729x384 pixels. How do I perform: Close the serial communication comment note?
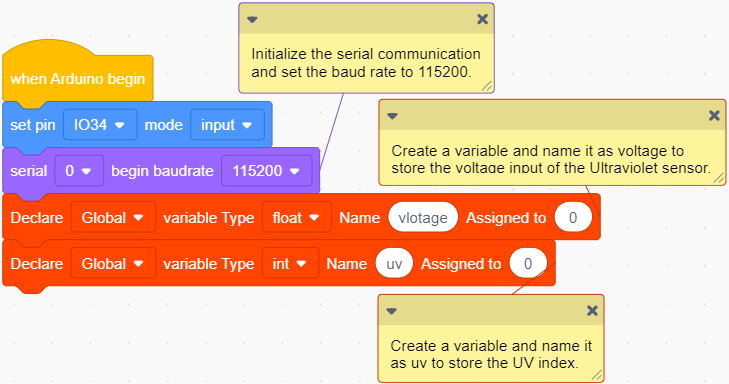click(483, 19)
